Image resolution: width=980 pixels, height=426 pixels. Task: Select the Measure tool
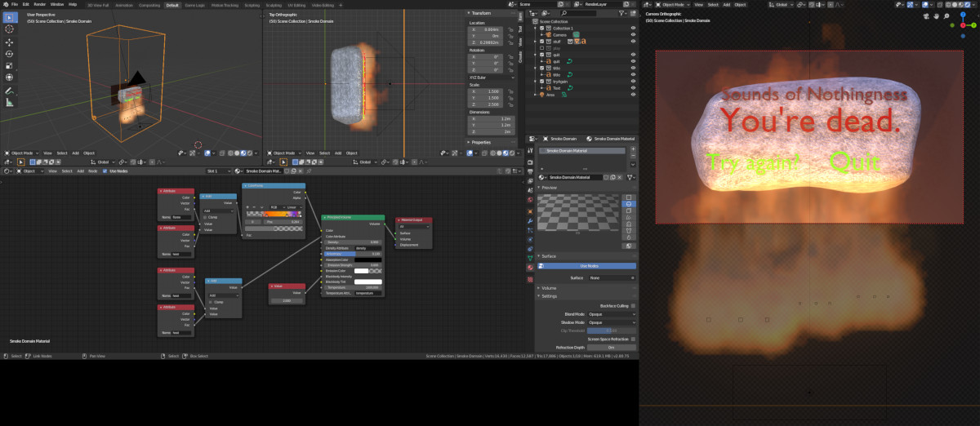click(10, 103)
